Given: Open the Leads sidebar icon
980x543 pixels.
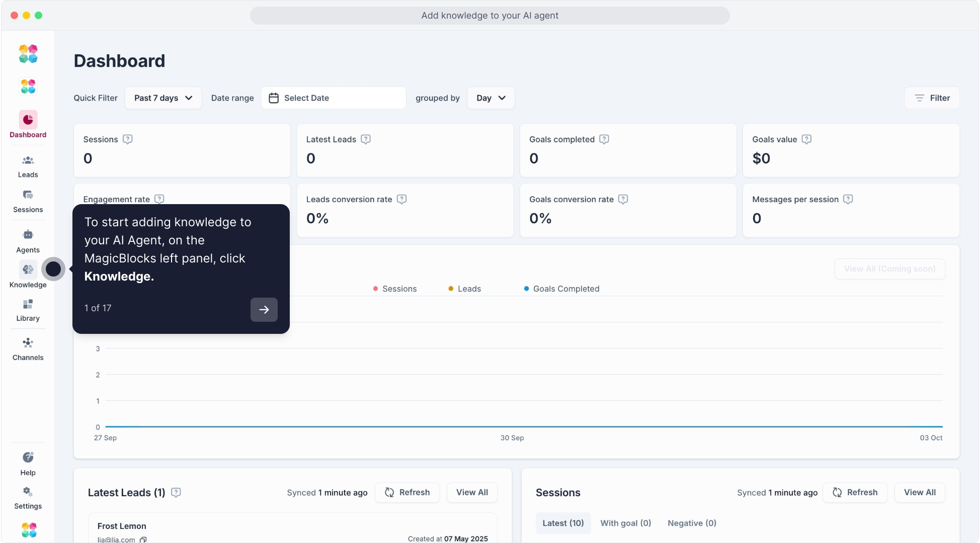Looking at the screenshot, I should (28, 161).
